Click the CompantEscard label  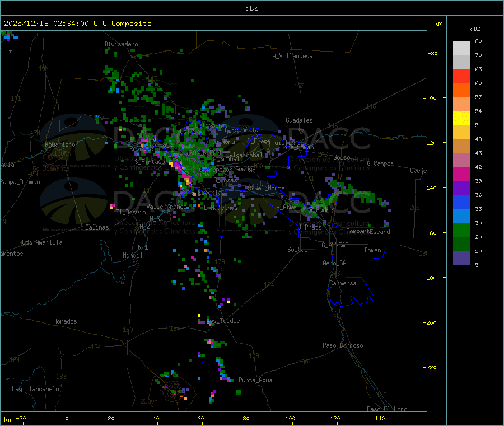[x=368, y=231]
